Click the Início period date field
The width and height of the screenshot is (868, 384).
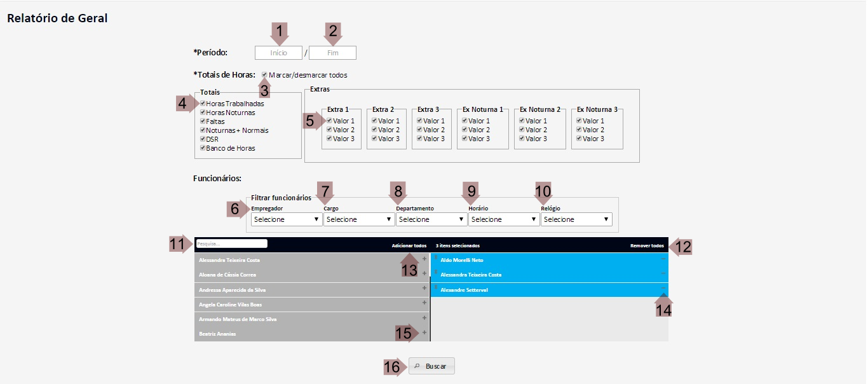(278, 53)
